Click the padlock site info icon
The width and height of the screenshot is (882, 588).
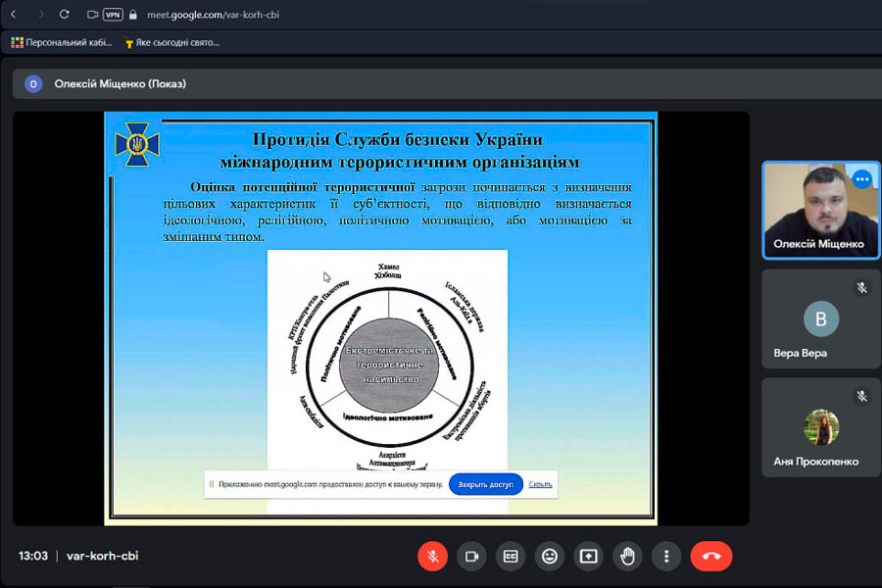coord(132,15)
